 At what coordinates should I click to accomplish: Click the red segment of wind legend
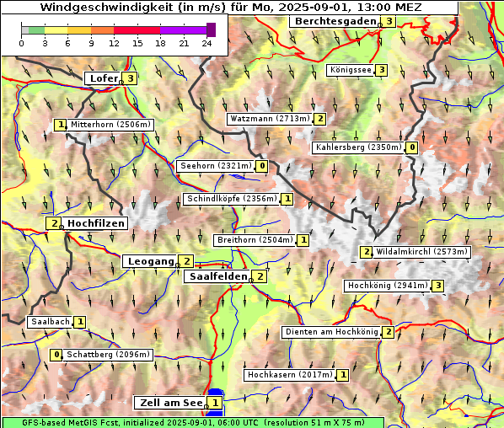click(x=137, y=30)
